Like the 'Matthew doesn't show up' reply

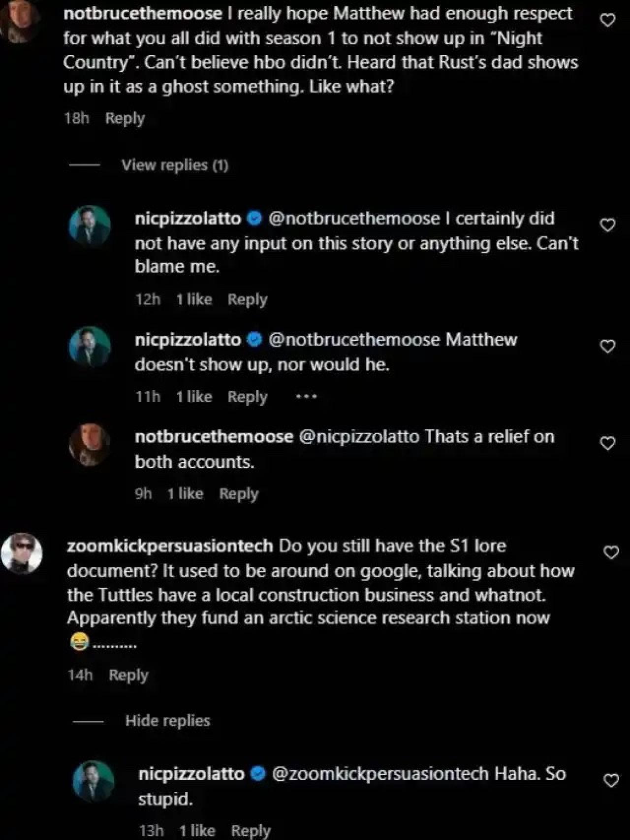click(608, 346)
